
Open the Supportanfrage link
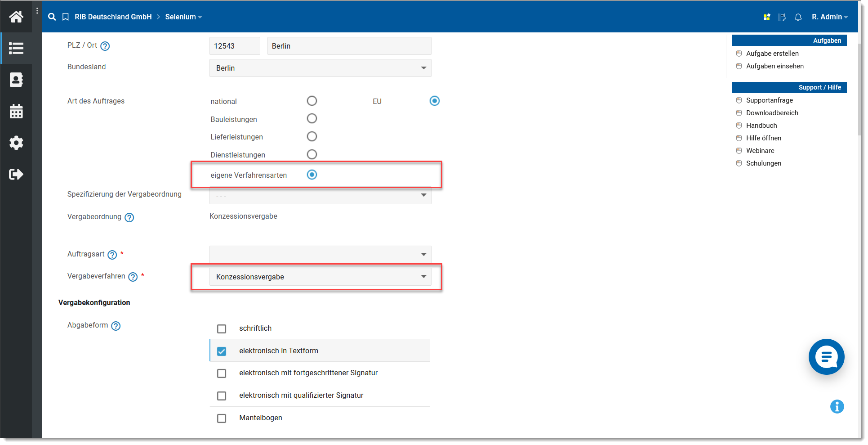(x=770, y=100)
